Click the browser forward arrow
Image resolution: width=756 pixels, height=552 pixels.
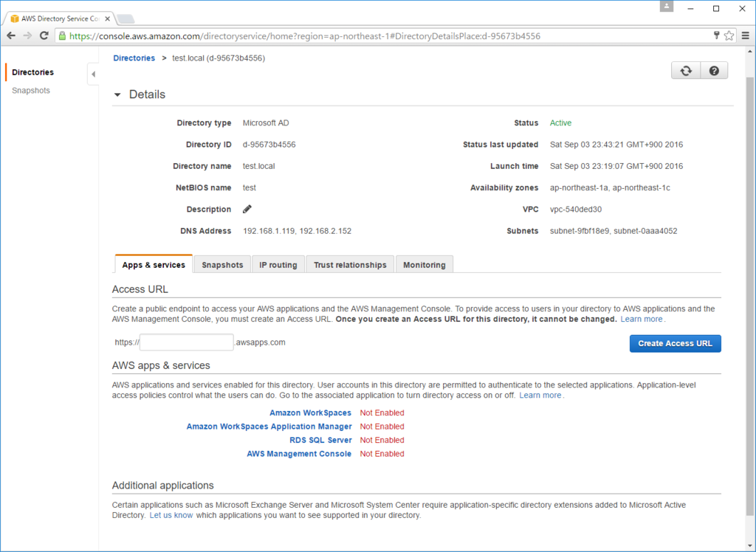click(27, 35)
